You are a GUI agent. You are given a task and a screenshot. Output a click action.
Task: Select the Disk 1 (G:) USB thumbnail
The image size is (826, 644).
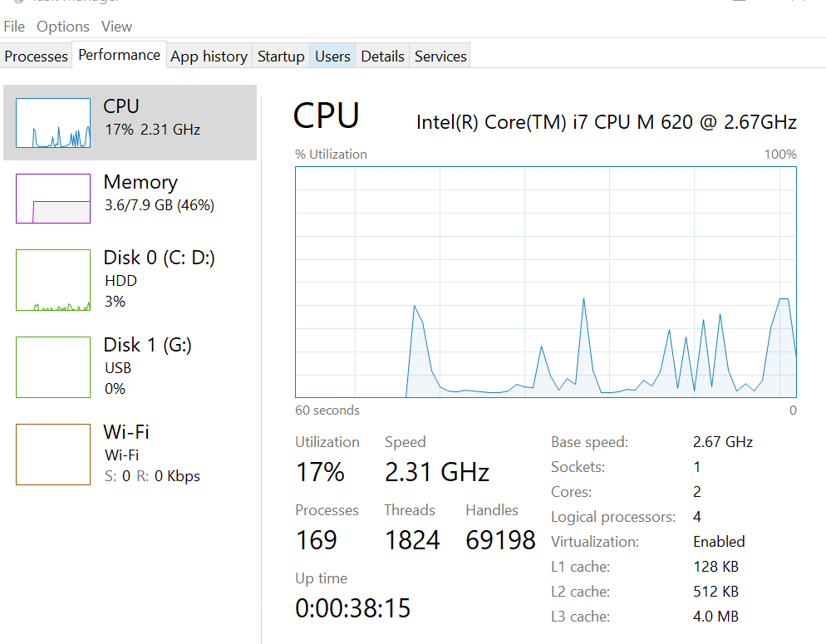[53, 366]
